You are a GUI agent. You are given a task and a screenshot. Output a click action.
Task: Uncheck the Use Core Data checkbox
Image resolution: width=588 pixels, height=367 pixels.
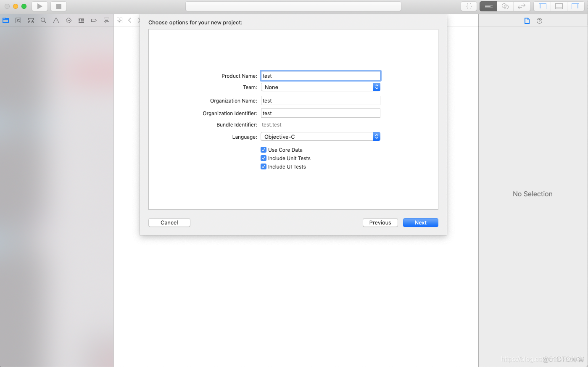(x=264, y=150)
